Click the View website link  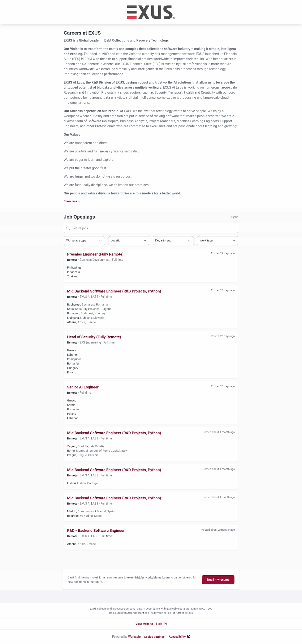point(144,624)
